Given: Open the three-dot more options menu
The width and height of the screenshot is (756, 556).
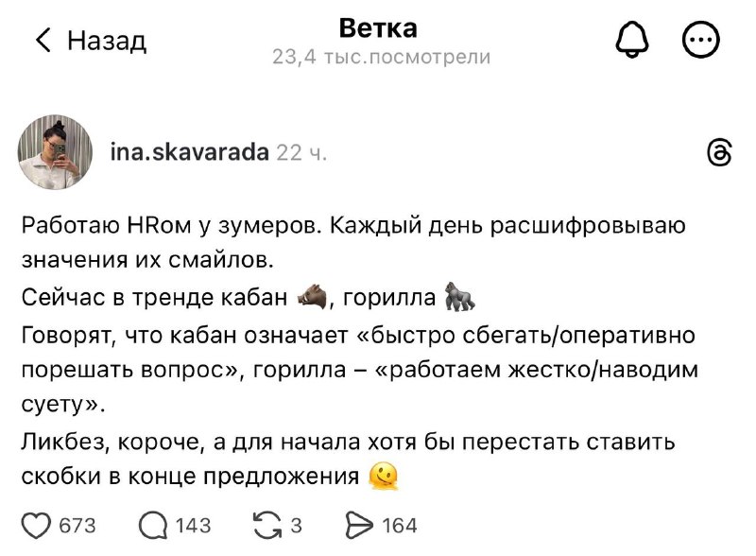Looking at the screenshot, I should tap(701, 40).
